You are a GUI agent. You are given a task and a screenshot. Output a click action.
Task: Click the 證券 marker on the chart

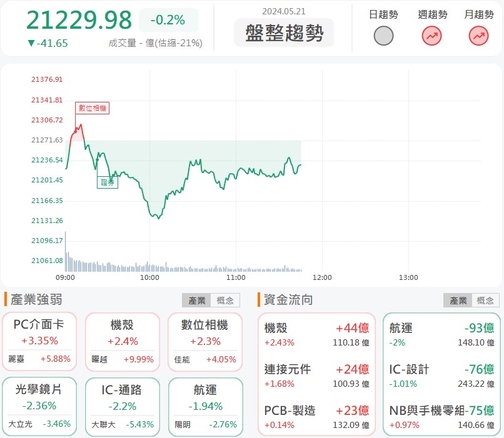click(x=108, y=182)
